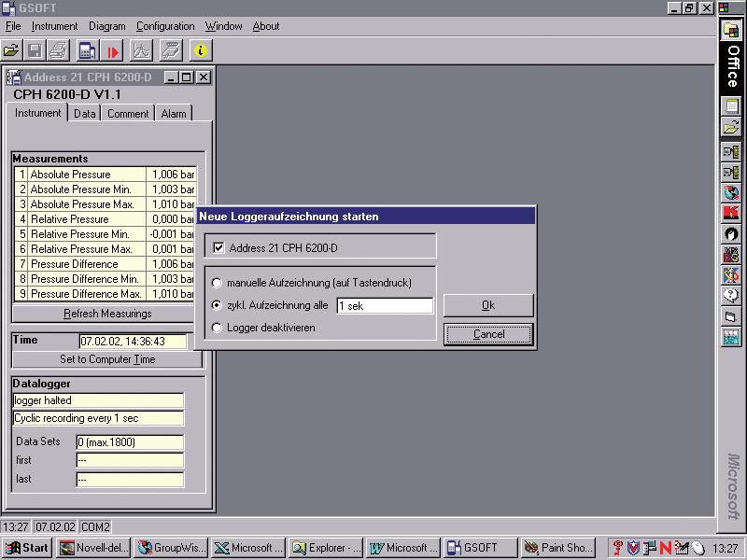Switch to Novell-del taskbar button

pyautogui.click(x=94, y=548)
